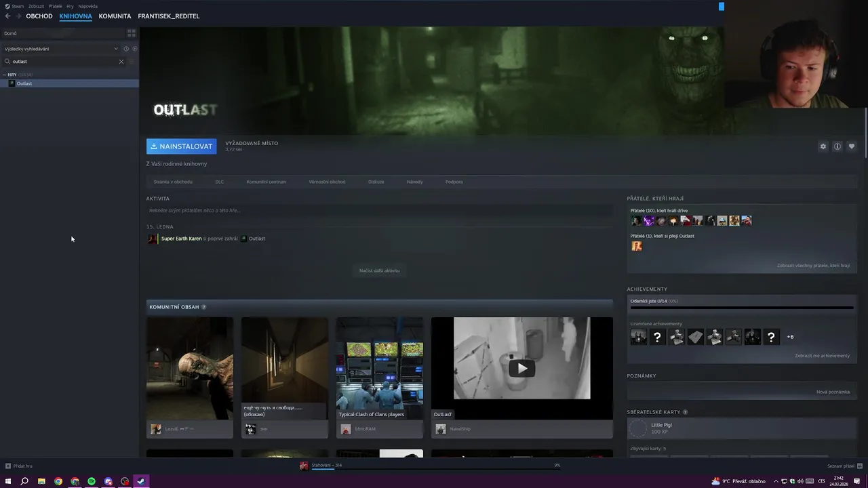Click the library search field
The image size is (868, 488).
pyautogui.click(x=64, y=62)
